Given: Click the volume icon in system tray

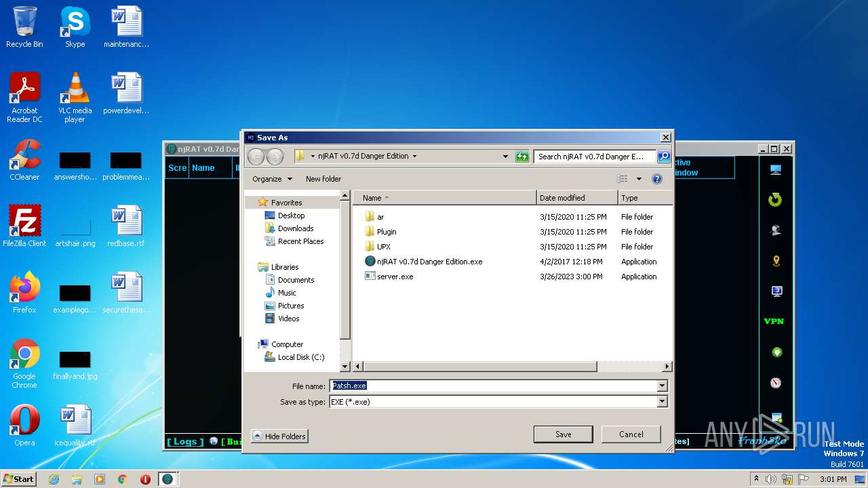Looking at the screenshot, I should pyautogui.click(x=771, y=479).
